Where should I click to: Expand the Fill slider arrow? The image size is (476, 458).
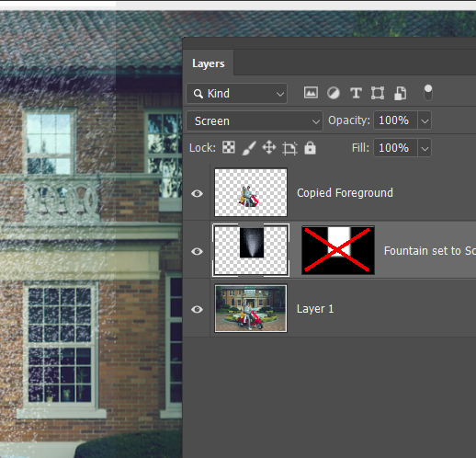pyautogui.click(x=425, y=148)
